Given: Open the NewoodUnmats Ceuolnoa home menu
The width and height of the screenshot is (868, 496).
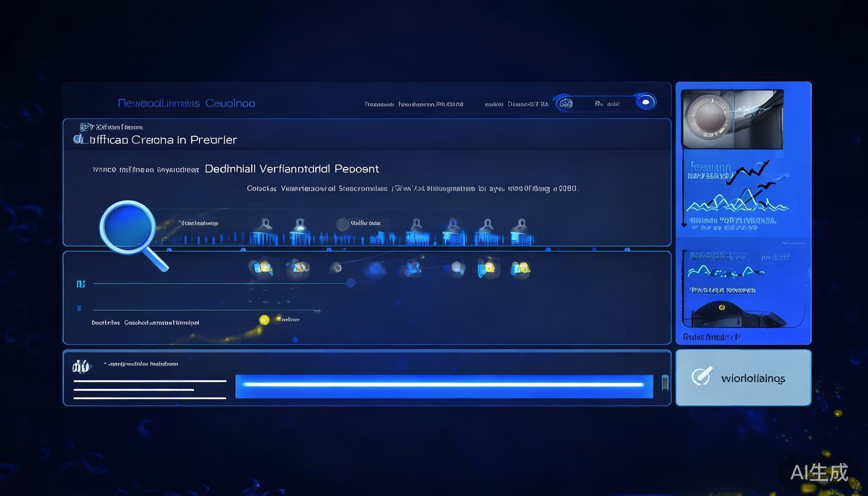Looking at the screenshot, I should coord(186,103).
